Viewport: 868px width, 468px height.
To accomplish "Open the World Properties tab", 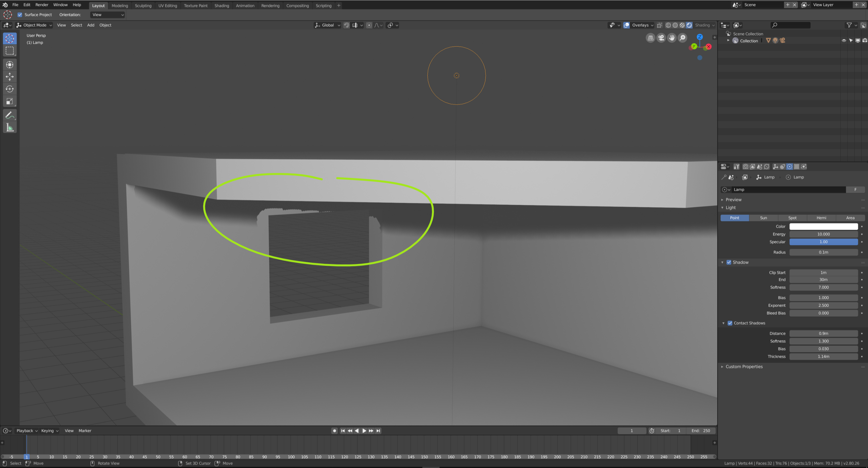I will [766, 167].
